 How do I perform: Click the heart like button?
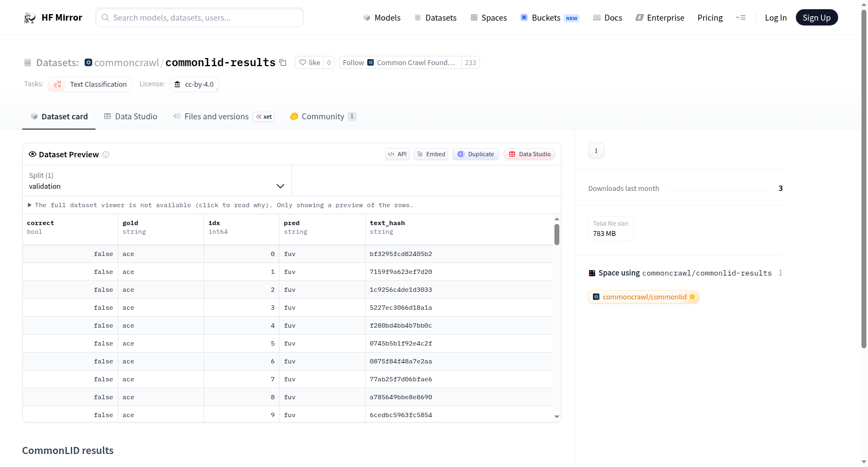[x=309, y=62]
